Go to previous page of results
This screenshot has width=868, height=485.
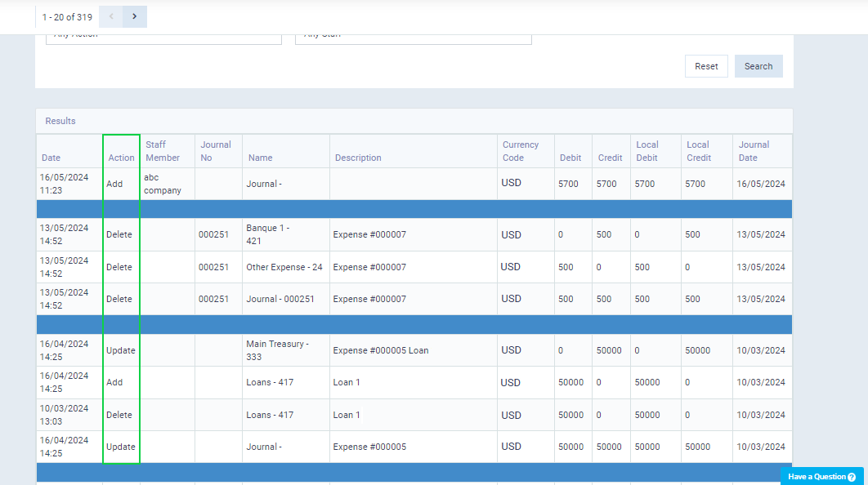pyautogui.click(x=110, y=16)
